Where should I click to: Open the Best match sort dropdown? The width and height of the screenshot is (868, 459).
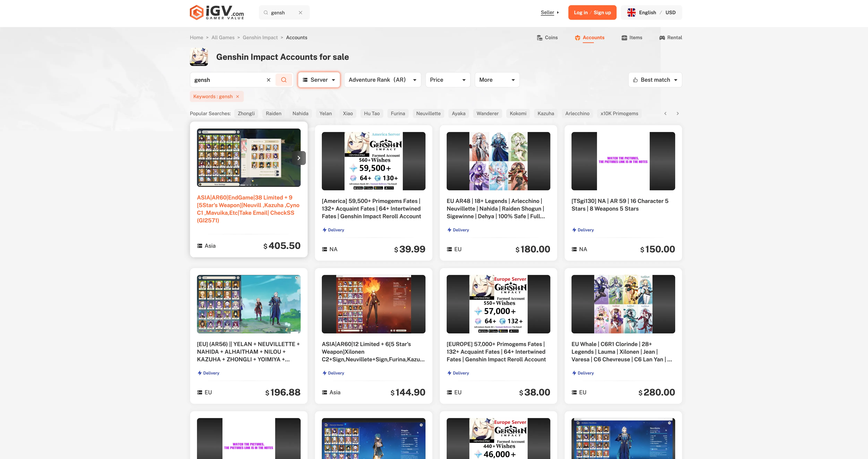coord(655,80)
